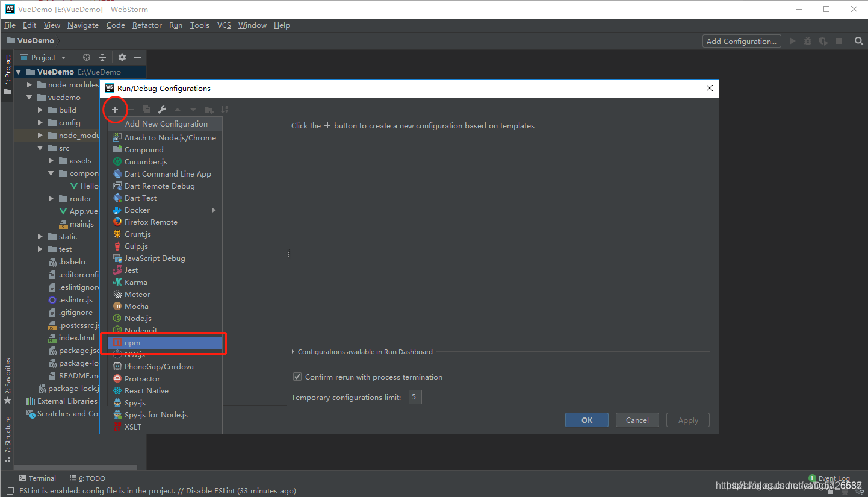Select Dart Remote Debug entry
868x497 pixels.
coord(166,186)
